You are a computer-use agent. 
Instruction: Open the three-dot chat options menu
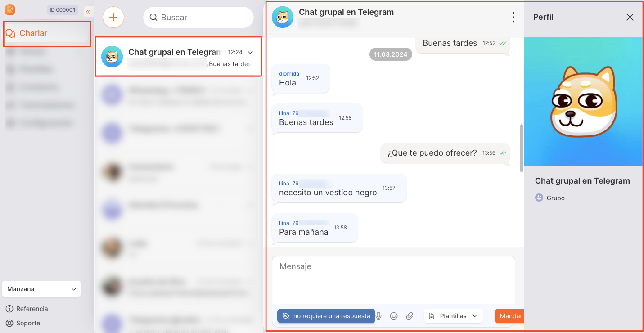click(x=513, y=17)
